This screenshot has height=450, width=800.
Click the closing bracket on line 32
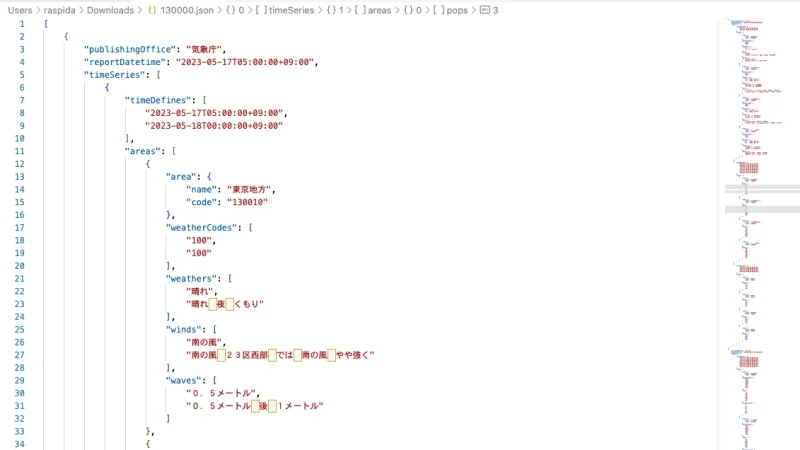[168, 419]
